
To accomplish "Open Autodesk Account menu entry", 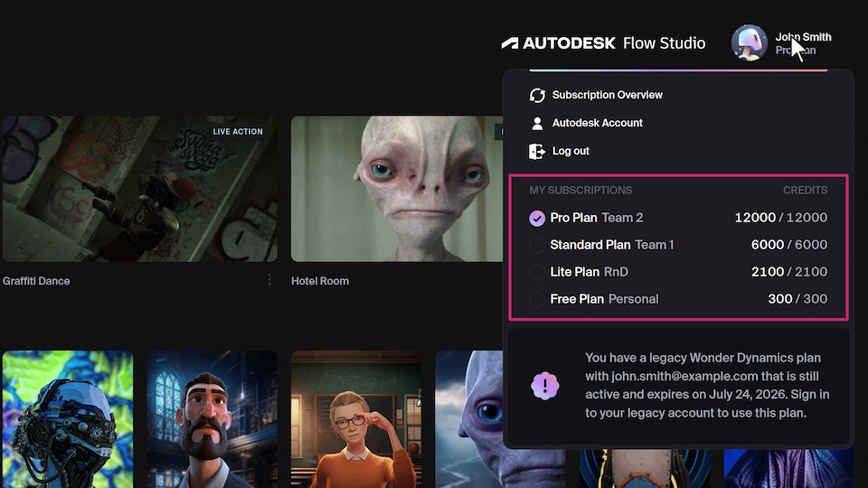I will (598, 123).
